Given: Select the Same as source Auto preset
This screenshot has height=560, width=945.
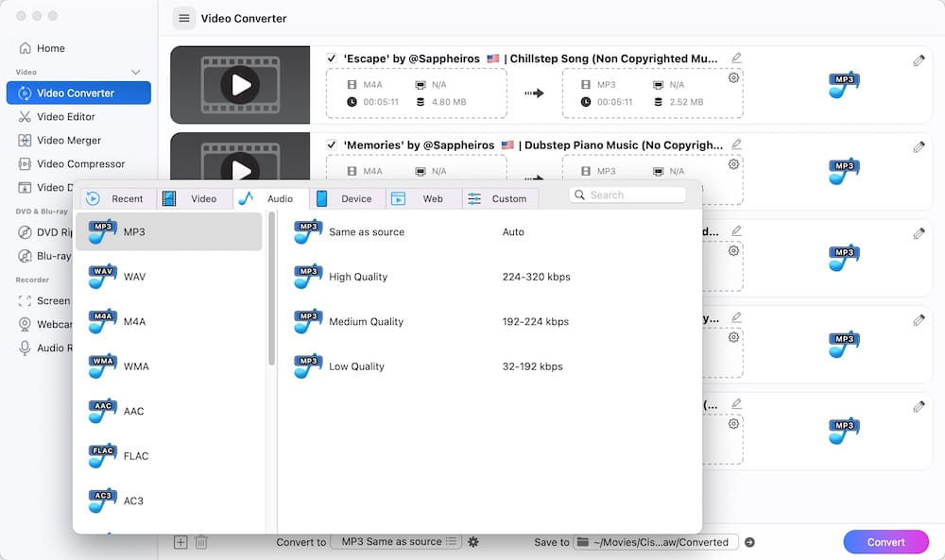Looking at the screenshot, I should [490, 231].
